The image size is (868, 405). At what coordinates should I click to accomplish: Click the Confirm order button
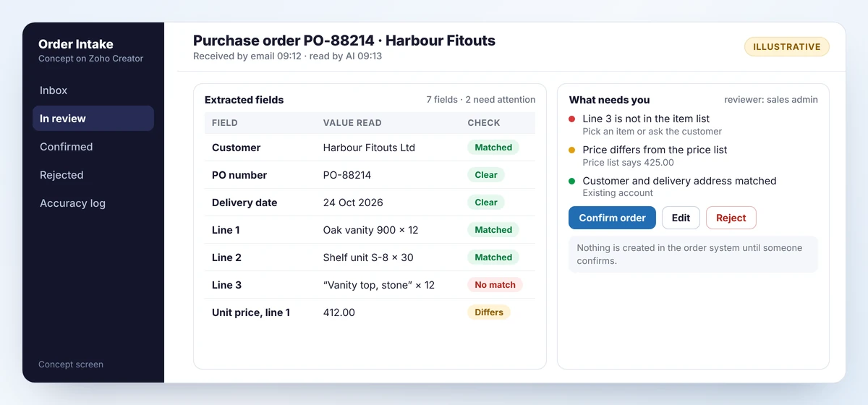click(x=612, y=218)
